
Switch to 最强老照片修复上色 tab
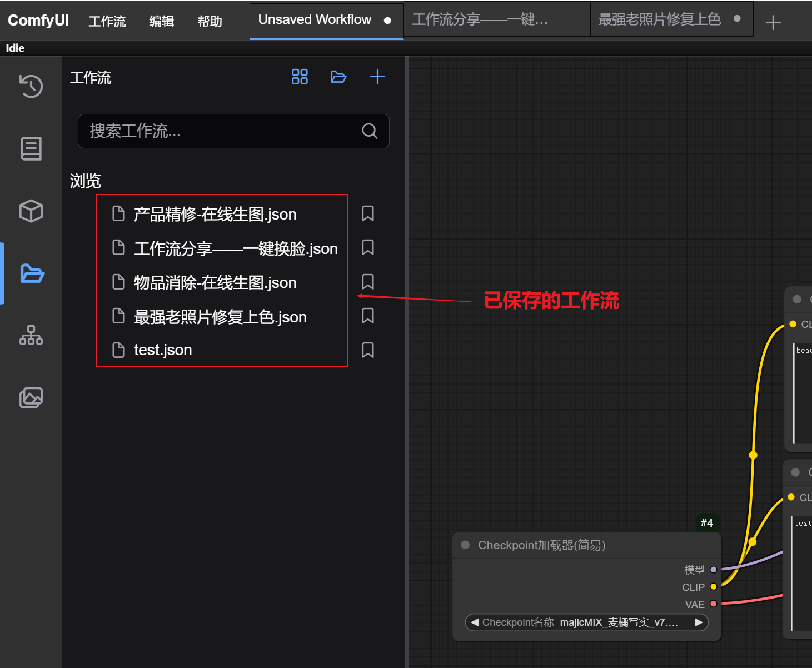(660, 19)
